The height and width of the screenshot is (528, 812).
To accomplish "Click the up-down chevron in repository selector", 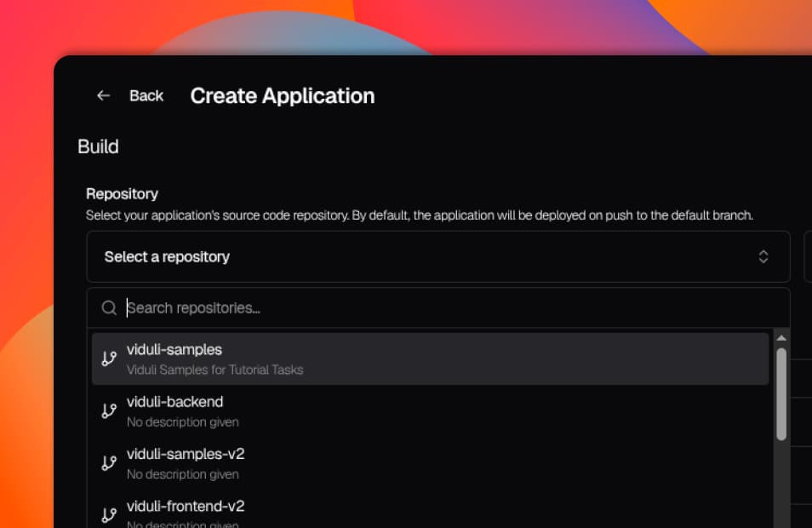I will [763, 256].
